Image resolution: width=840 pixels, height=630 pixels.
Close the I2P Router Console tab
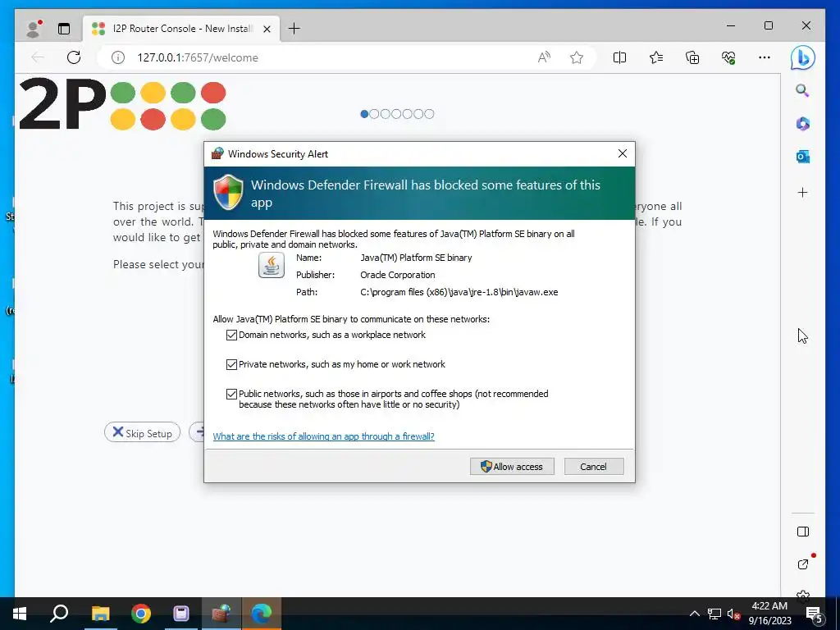pos(267,29)
